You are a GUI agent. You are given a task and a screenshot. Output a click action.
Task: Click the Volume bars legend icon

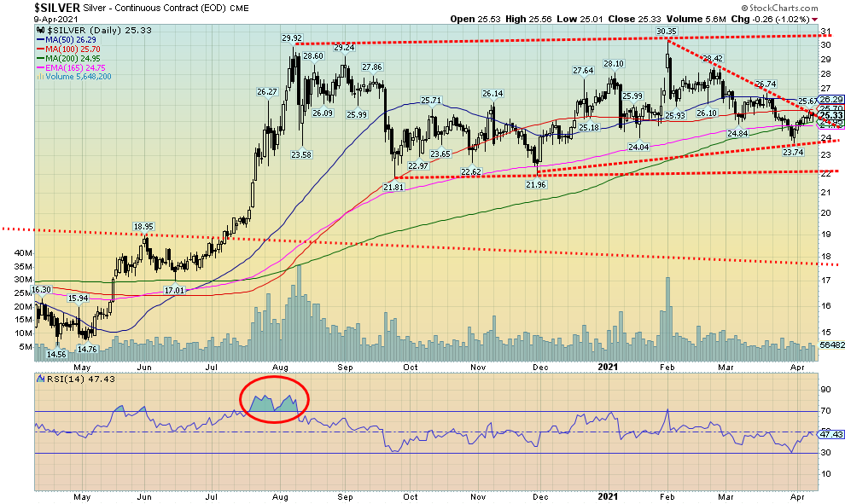click(x=39, y=77)
